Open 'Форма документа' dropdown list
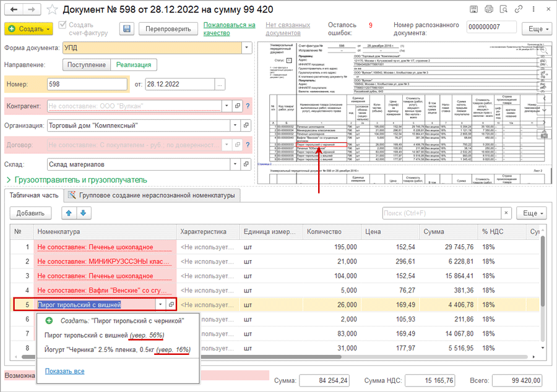557x392 pixels. [247, 48]
